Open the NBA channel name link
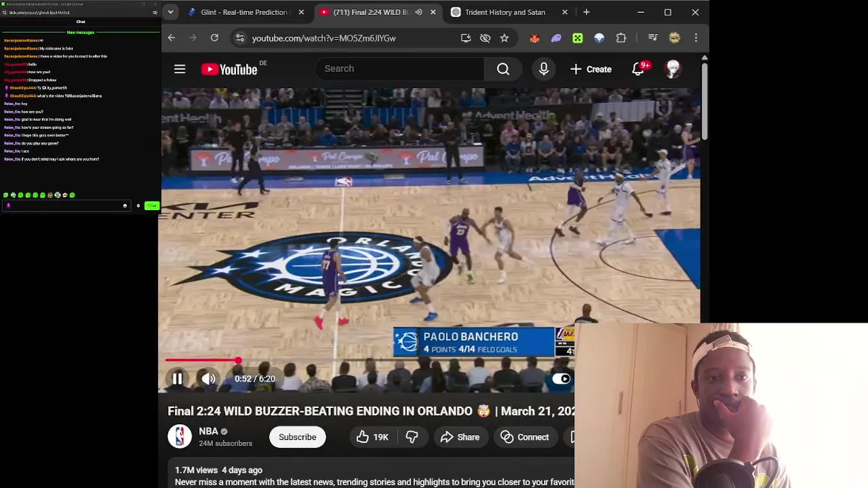Image resolution: width=868 pixels, height=488 pixels. [208, 431]
